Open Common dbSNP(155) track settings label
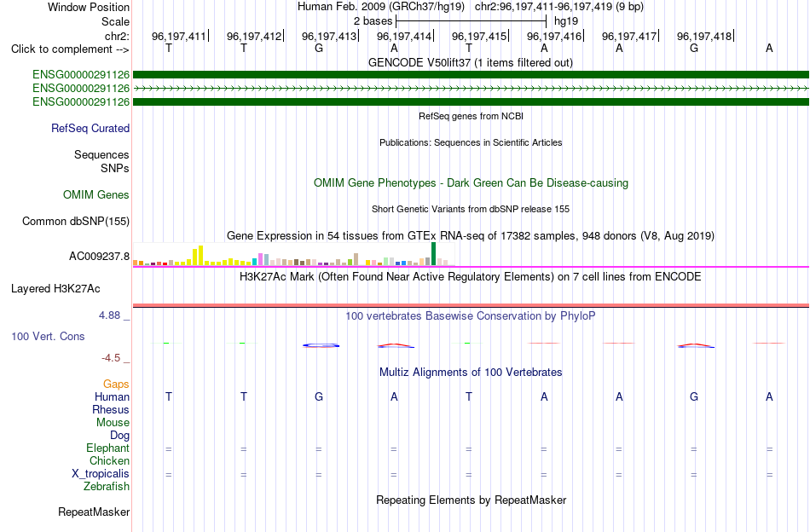Image resolution: width=810 pixels, height=532 pixels. 76,221
